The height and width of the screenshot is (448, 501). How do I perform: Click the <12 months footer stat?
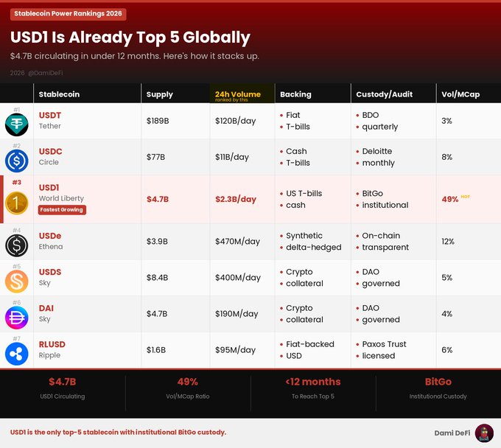pos(313,388)
